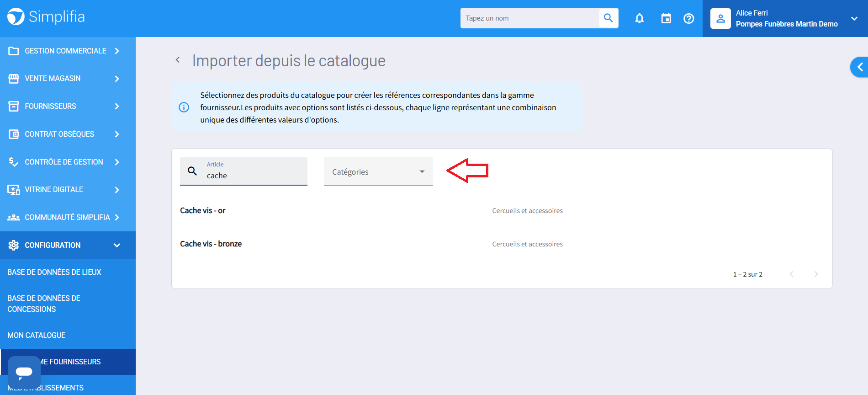Click the '1 – 2 sur 2' pagination text
The width and height of the screenshot is (868, 395).
(x=748, y=274)
